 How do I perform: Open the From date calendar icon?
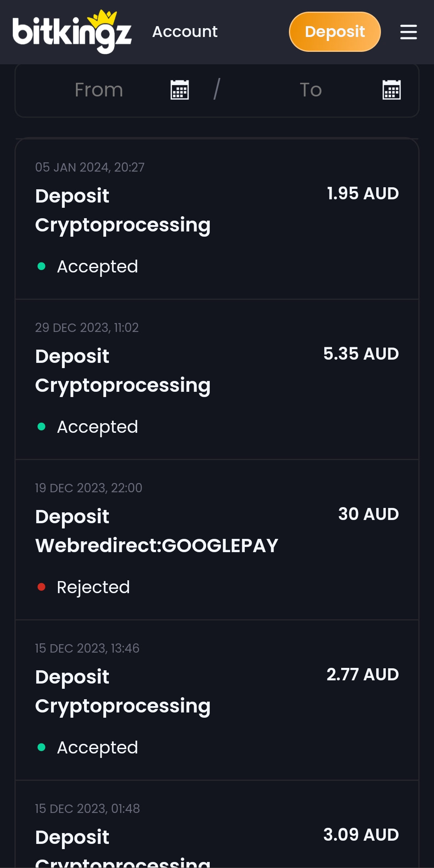pos(180,90)
